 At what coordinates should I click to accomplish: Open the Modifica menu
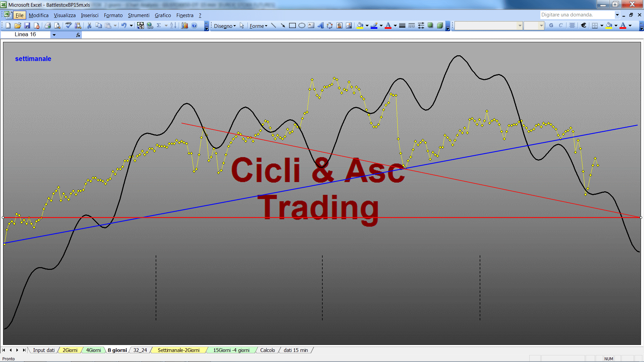click(39, 15)
